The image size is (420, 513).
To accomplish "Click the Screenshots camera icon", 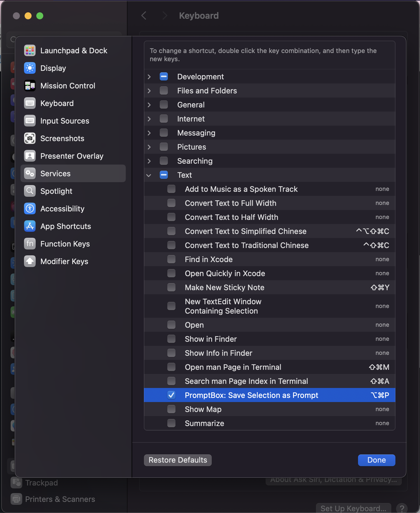I will (x=30, y=138).
